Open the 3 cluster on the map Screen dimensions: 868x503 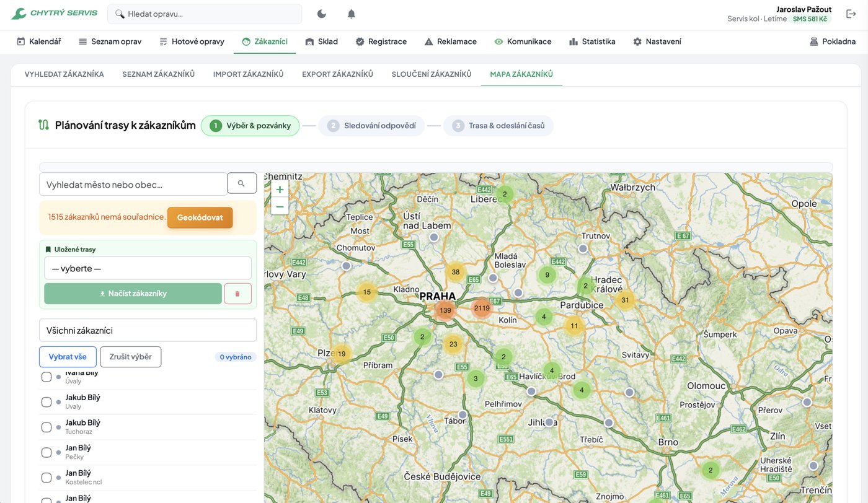(x=476, y=378)
